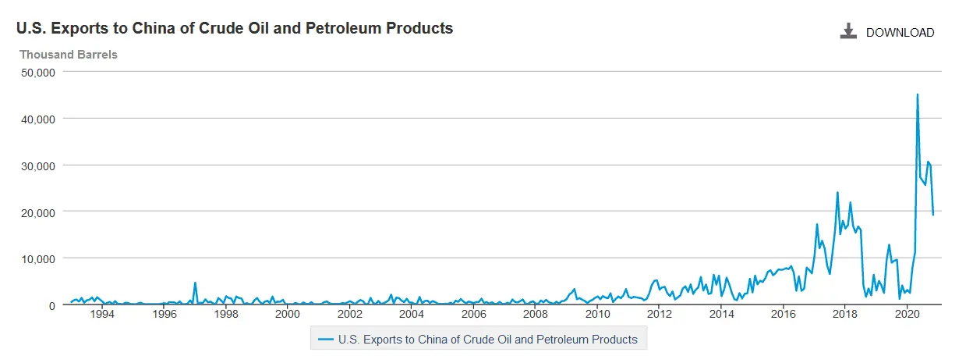Image resolution: width=980 pixels, height=356 pixels.
Task: Click the 50,000 y-axis label
Action: 37,72
